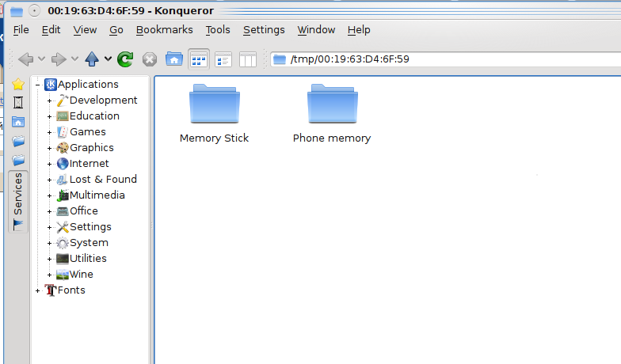Collapse the Applications tree node
This screenshot has height=364, width=621.
[38, 85]
